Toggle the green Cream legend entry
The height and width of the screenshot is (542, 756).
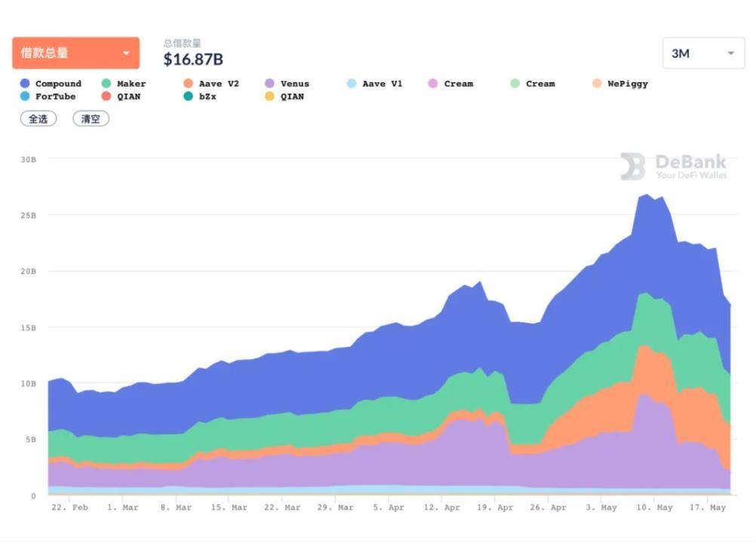(539, 84)
